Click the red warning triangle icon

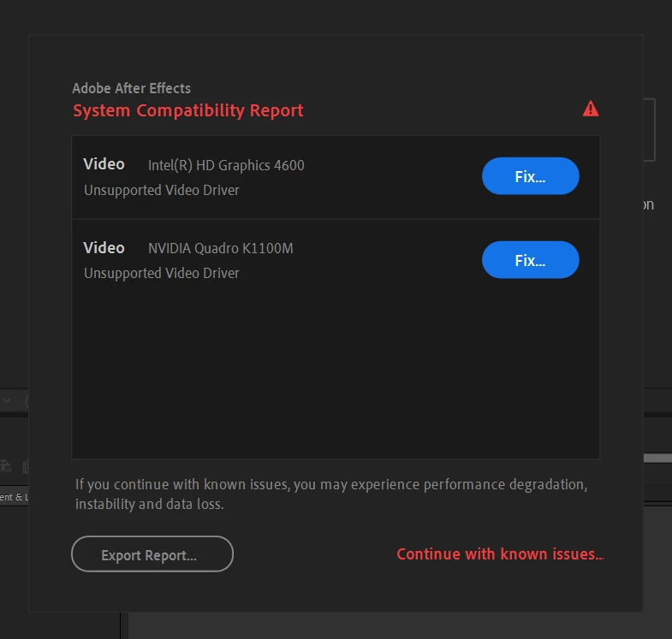591,109
